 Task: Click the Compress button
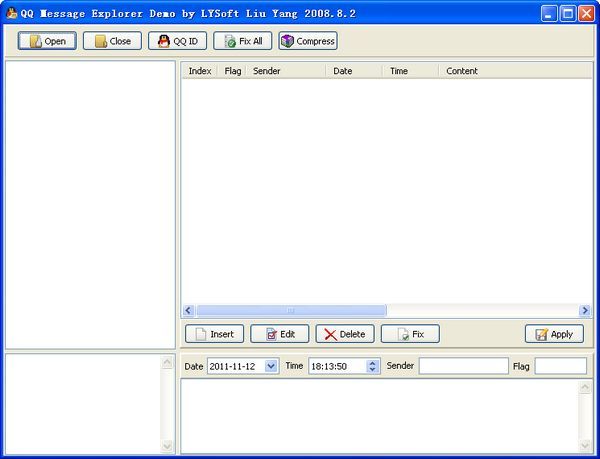(308, 41)
